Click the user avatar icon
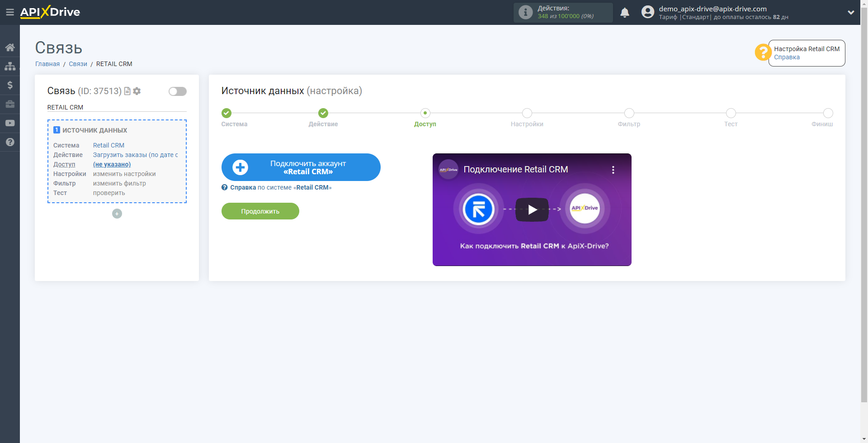The image size is (868, 443). [x=648, y=12]
